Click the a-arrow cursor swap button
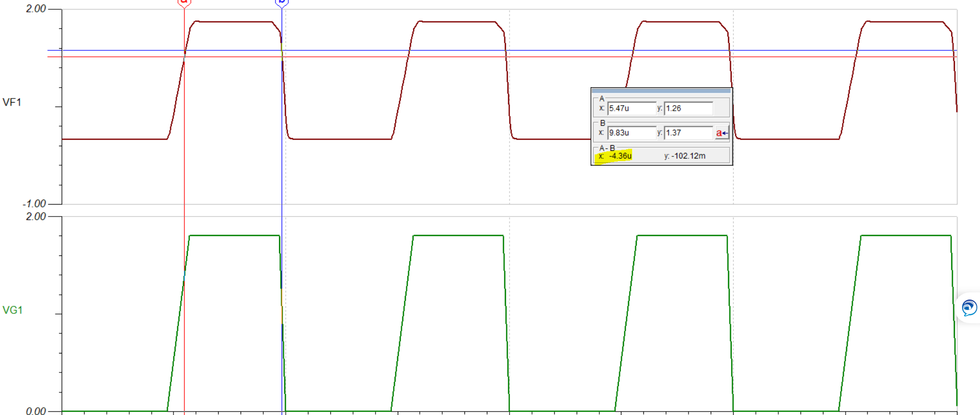 point(721,133)
